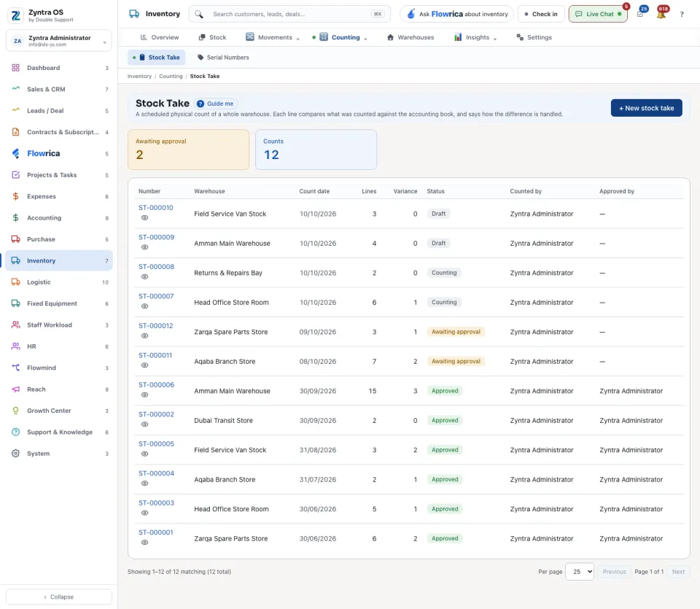Open the Expenses dollar icon
Image resolution: width=700 pixels, height=609 pixels.
(x=15, y=196)
